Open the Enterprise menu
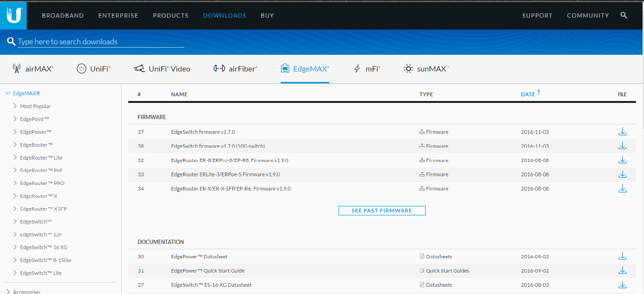 click(x=118, y=15)
